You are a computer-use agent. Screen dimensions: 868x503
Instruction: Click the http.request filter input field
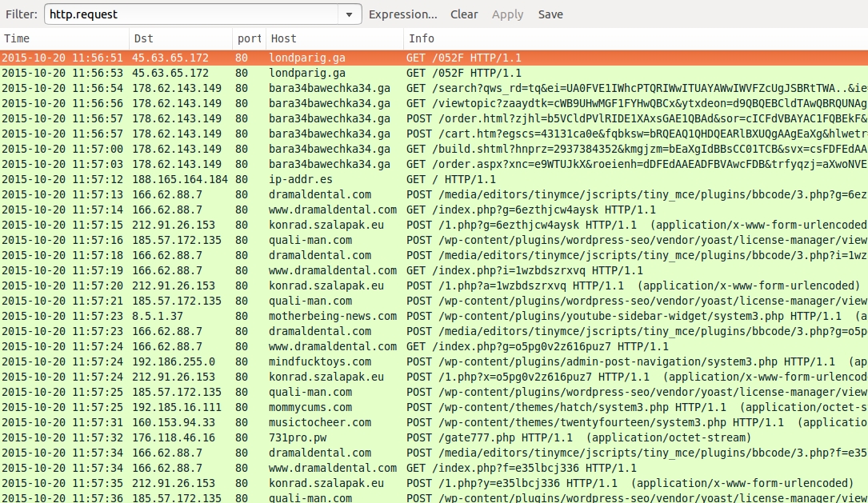point(192,14)
